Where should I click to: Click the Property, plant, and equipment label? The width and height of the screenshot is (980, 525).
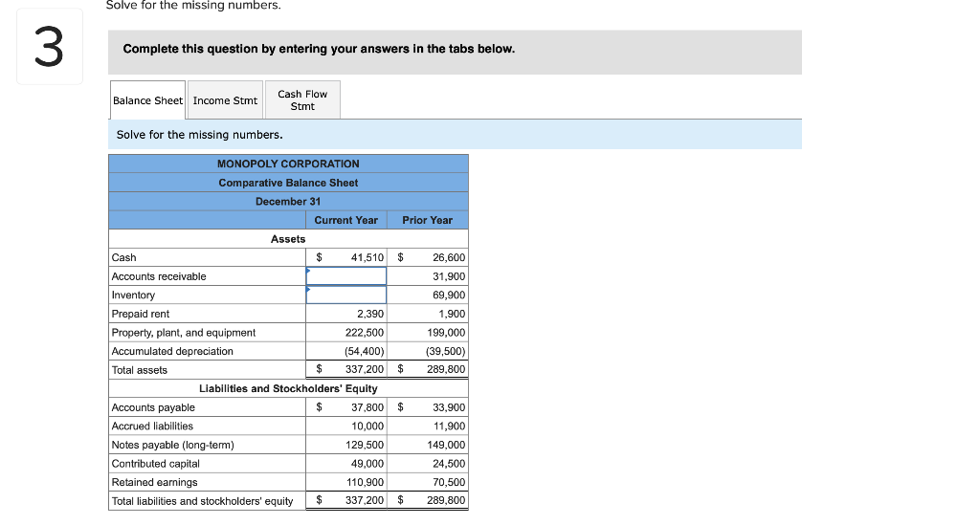pyautogui.click(x=183, y=332)
